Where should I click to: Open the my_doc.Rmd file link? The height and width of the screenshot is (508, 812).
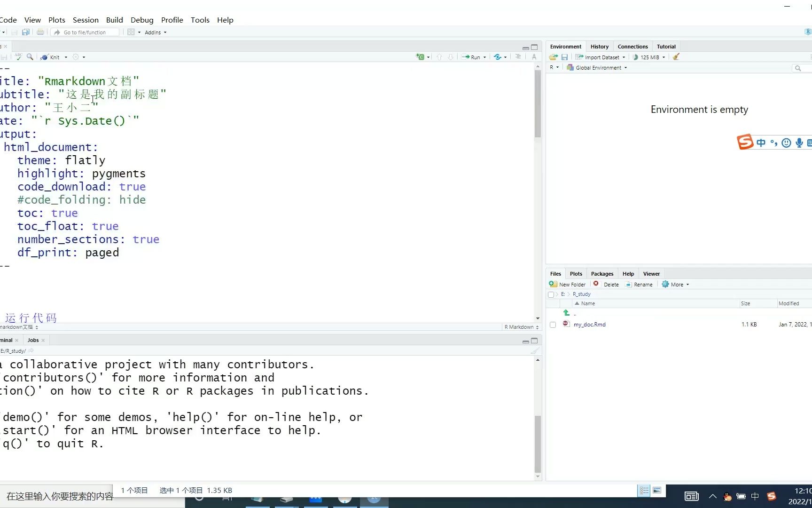click(589, 325)
